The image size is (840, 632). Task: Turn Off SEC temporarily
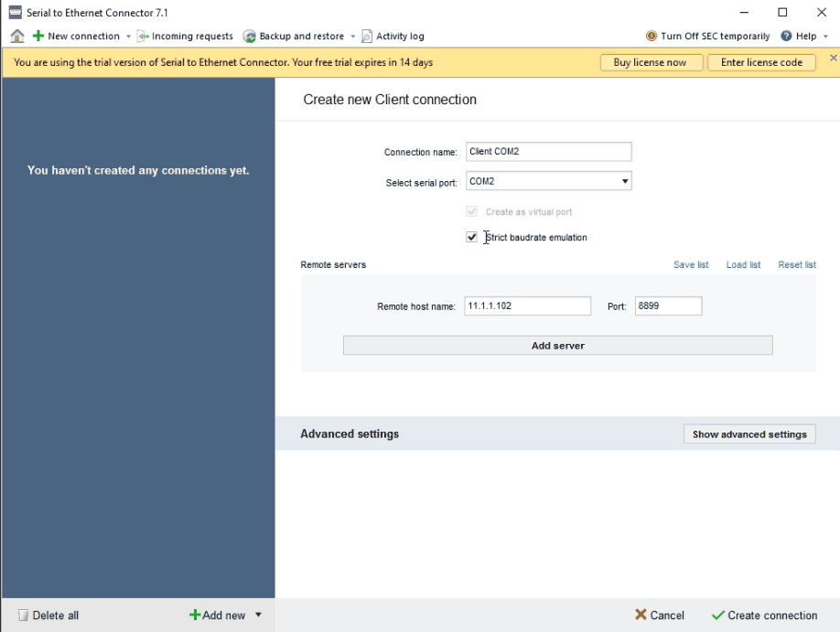point(708,36)
